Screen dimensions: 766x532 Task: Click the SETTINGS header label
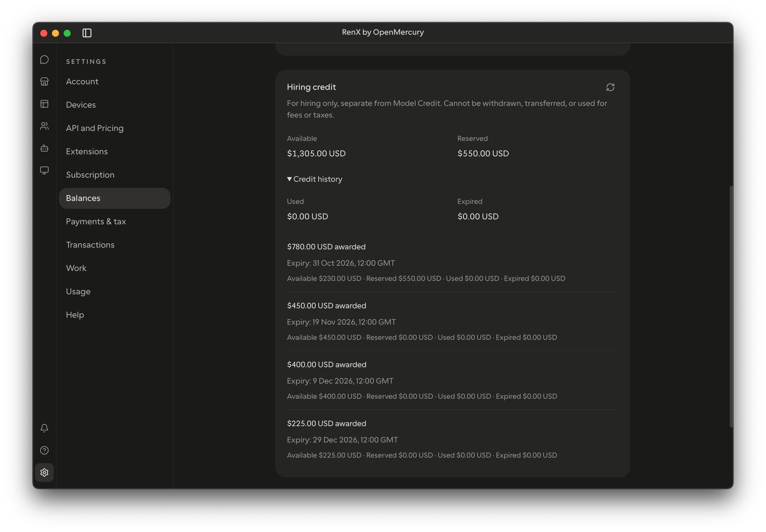coord(86,62)
